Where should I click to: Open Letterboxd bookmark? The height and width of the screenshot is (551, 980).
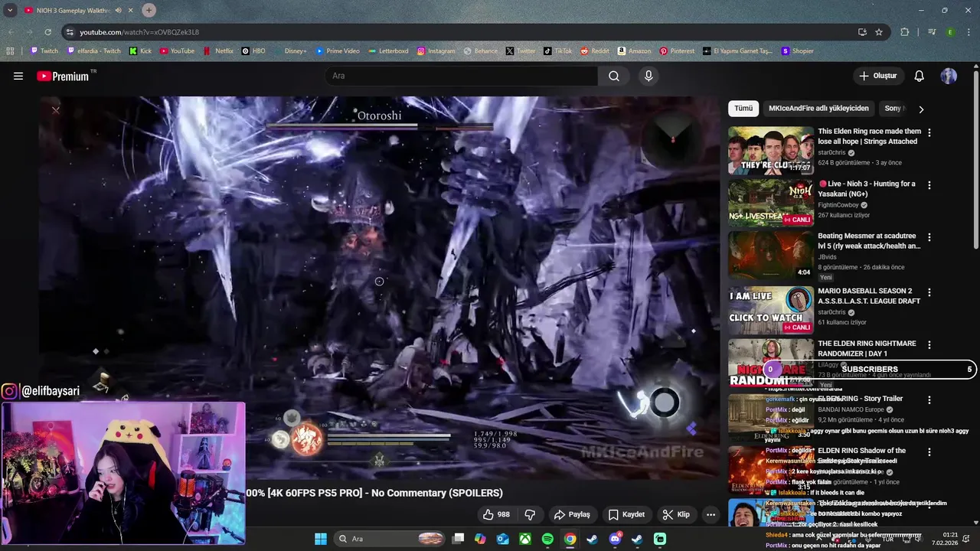[x=388, y=51]
